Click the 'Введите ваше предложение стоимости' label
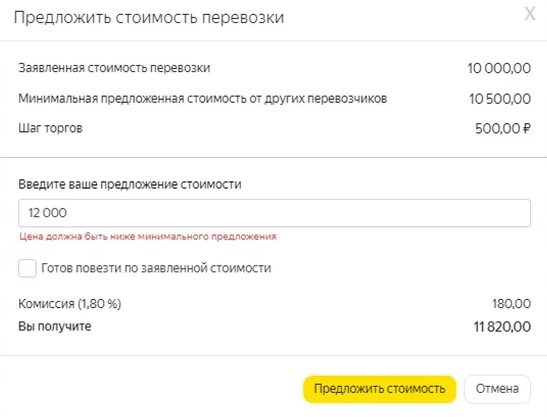The image size is (547, 417). pyautogui.click(x=130, y=184)
